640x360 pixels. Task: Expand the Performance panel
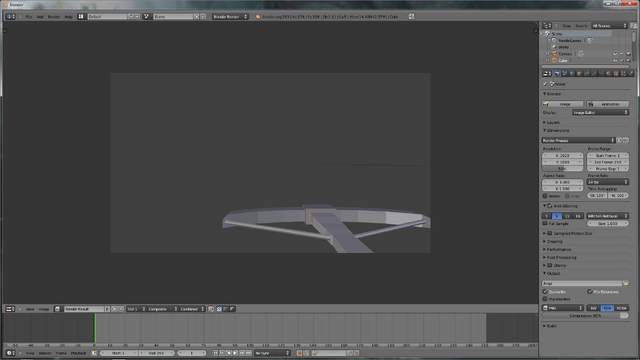pyautogui.click(x=558, y=249)
